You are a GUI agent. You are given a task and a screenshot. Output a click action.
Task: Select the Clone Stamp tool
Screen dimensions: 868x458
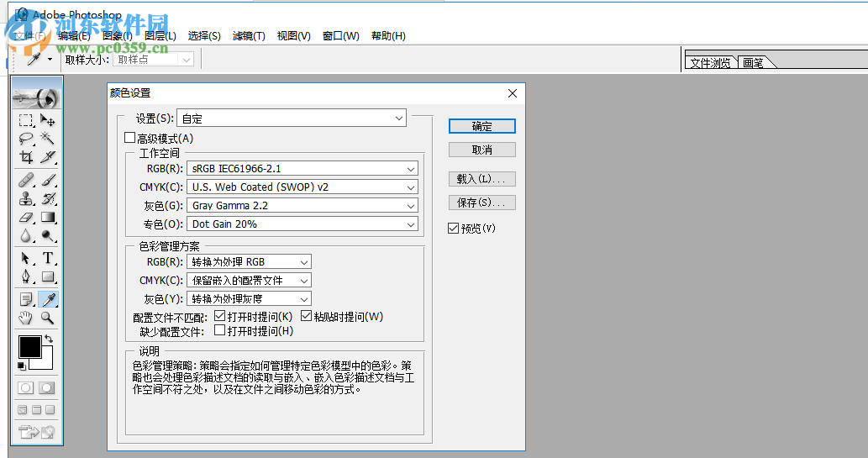click(25, 198)
